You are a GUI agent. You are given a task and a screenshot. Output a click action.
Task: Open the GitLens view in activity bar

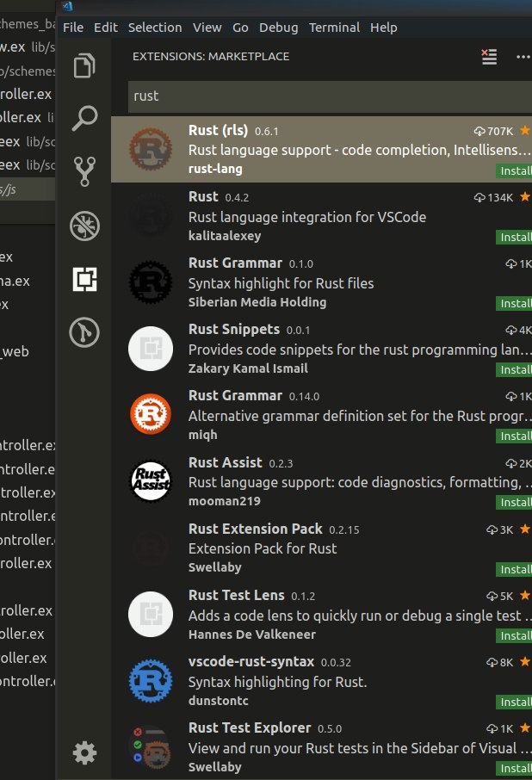(84, 332)
